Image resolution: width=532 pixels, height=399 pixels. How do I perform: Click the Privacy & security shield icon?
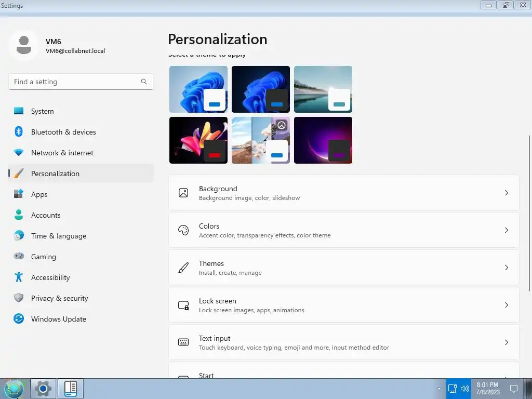tap(19, 298)
